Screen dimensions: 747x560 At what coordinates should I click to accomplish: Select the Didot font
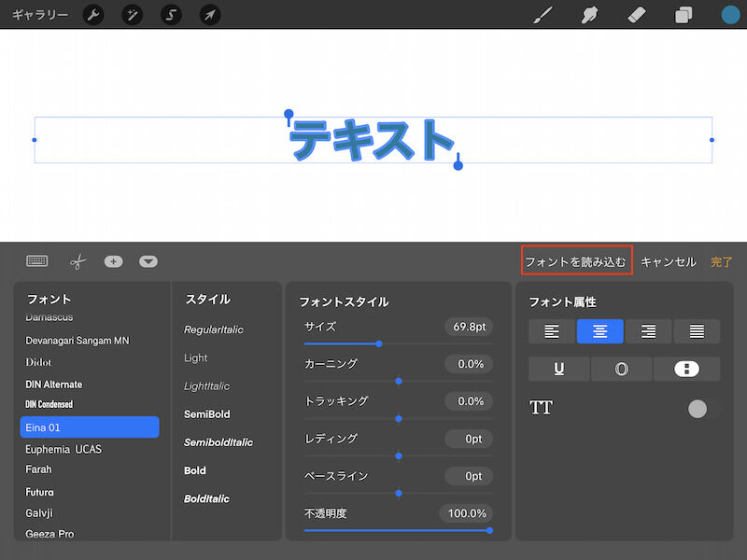point(38,362)
